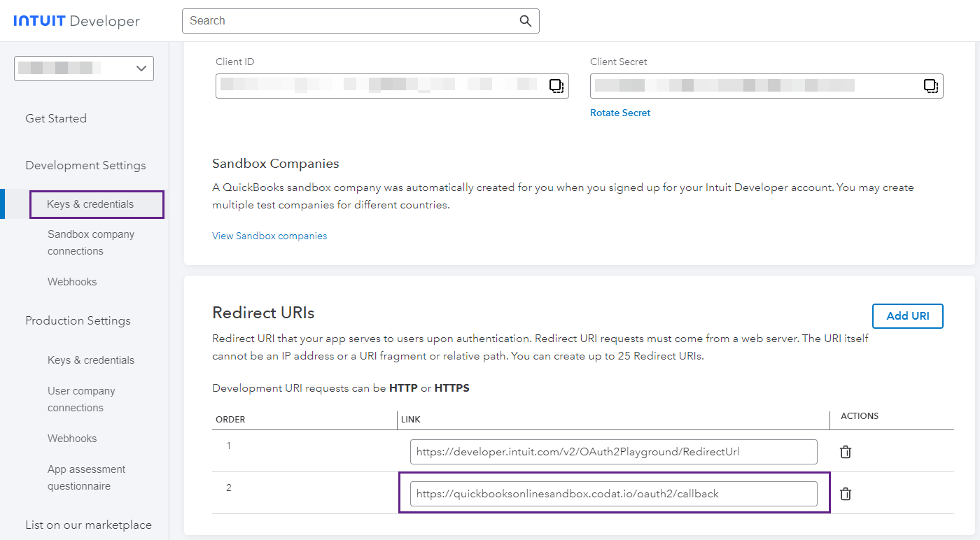Delete the OAuth2Playground redirect URI with trash icon
The image size is (980, 540).
tap(845, 451)
